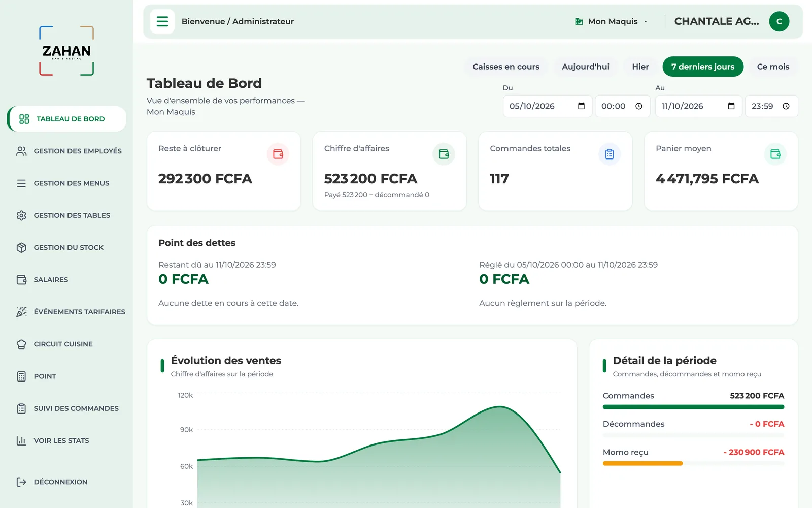Click the Gestion du Stock box icon
This screenshot has width=812, height=508.
pyautogui.click(x=21, y=247)
